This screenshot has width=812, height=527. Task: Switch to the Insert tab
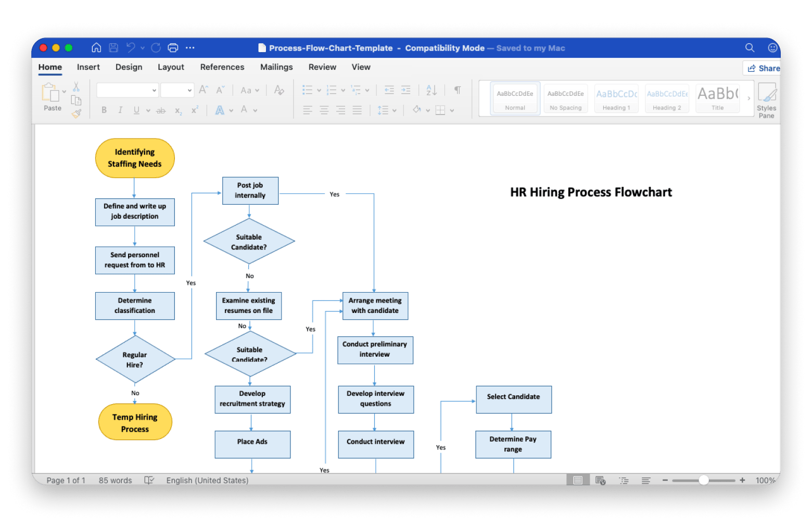pos(88,67)
